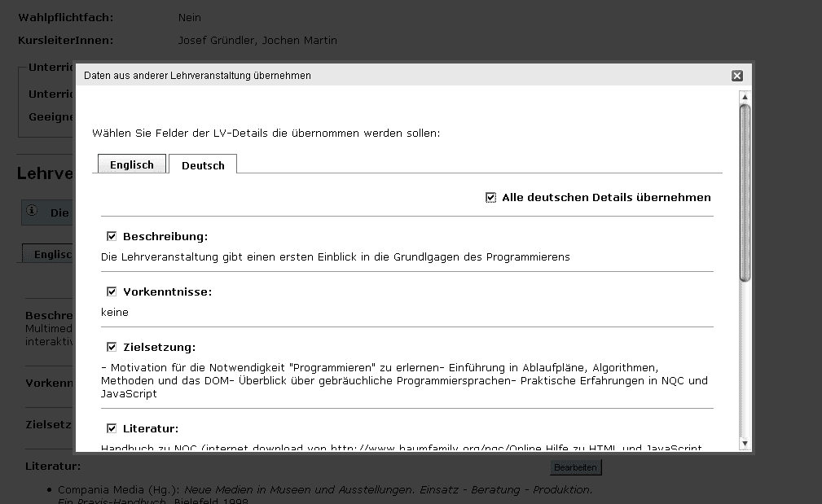The width and height of the screenshot is (822, 504).
Task: Click the 'keine' text under Vorkenntnisse
Action: coord(115,313)
